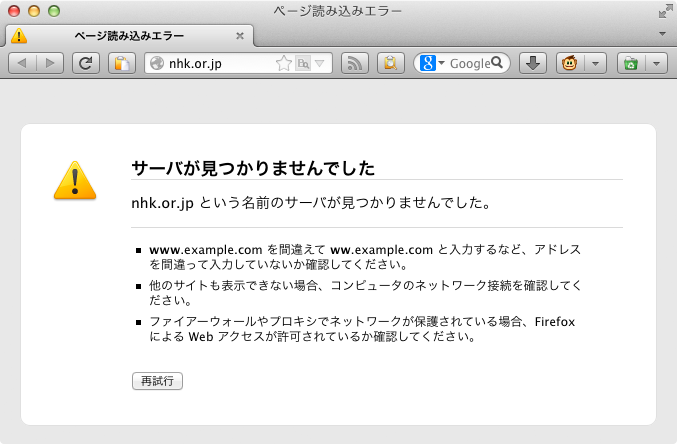This screenshot has width=677, height=444.
Task: Bookmark this page with the star
Action: point(284,63)
